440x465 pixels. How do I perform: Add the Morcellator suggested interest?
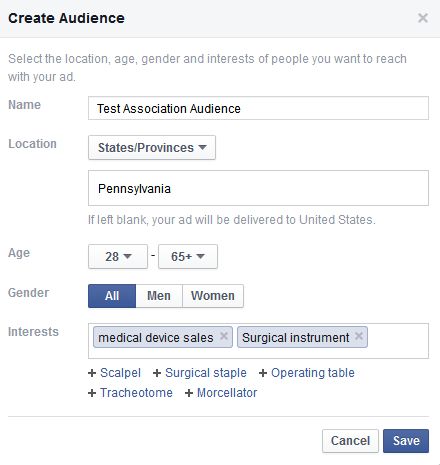pyautogui.click(x=221, y=393)
